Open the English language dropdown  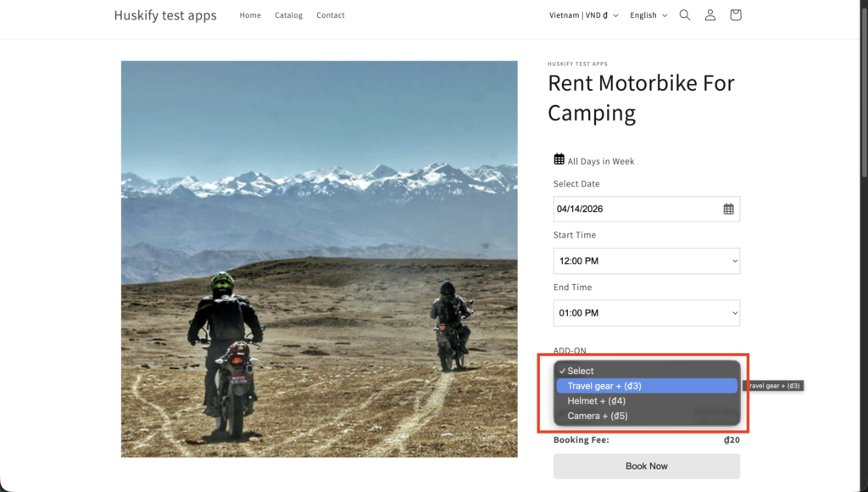648,15
